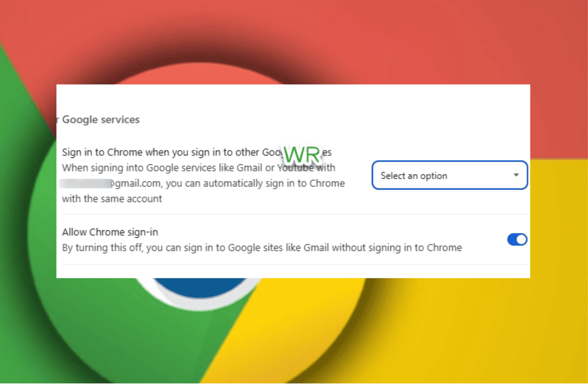Click the 'Sign in to Chrome when you sign in' title
The height and width of the screenshot is (392, 588).
pyautogui.click(x=197, y=152)
